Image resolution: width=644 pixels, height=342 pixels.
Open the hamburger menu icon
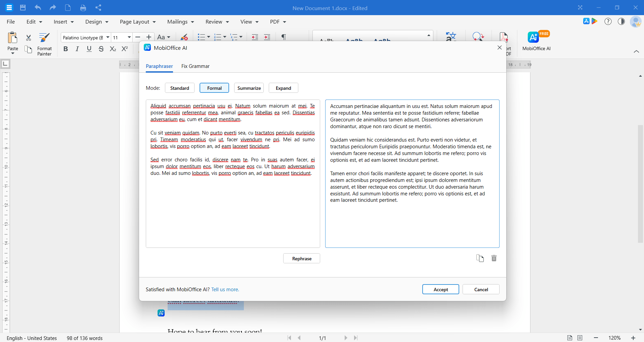coord(9,7)
